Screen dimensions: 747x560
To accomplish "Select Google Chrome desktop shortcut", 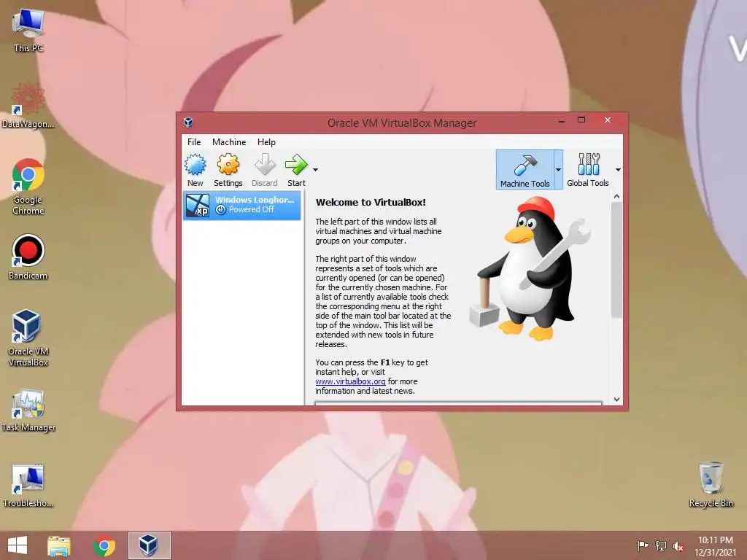I will point(28,187).
